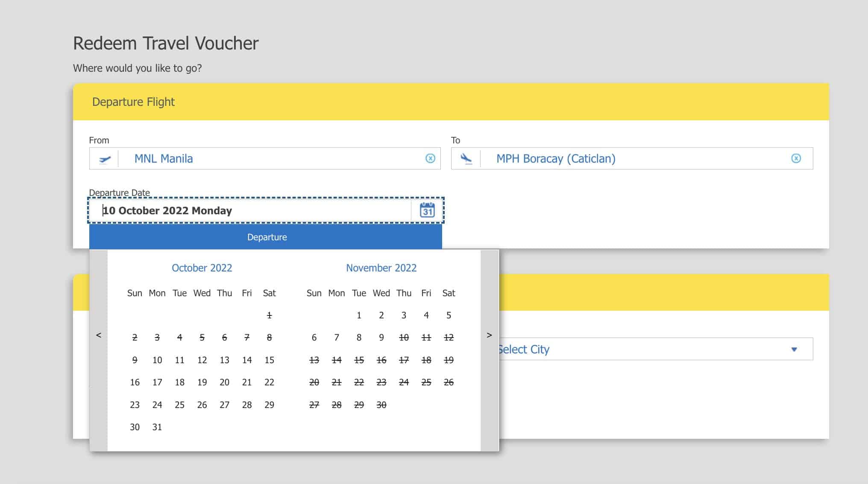The height and width of the screenshot is (484, 868).
Task: Open the Select City dropdown
Action: pyautogui.click(x=656, y=349)
